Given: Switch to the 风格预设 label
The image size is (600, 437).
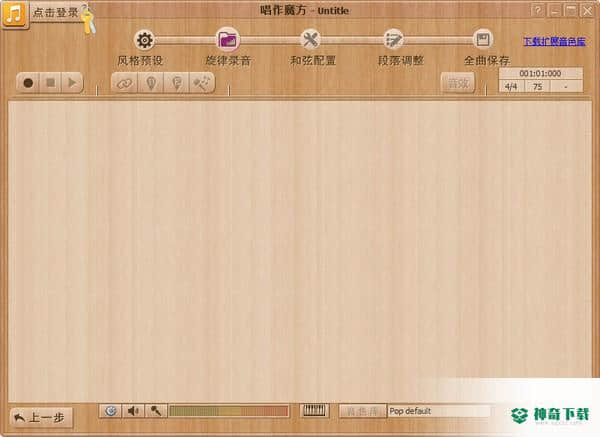Looking at the screenshot, I should (140, 61).
